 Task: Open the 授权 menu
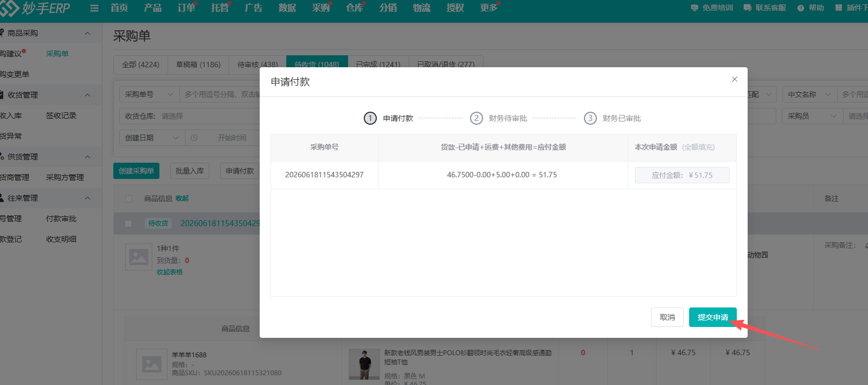455,8
